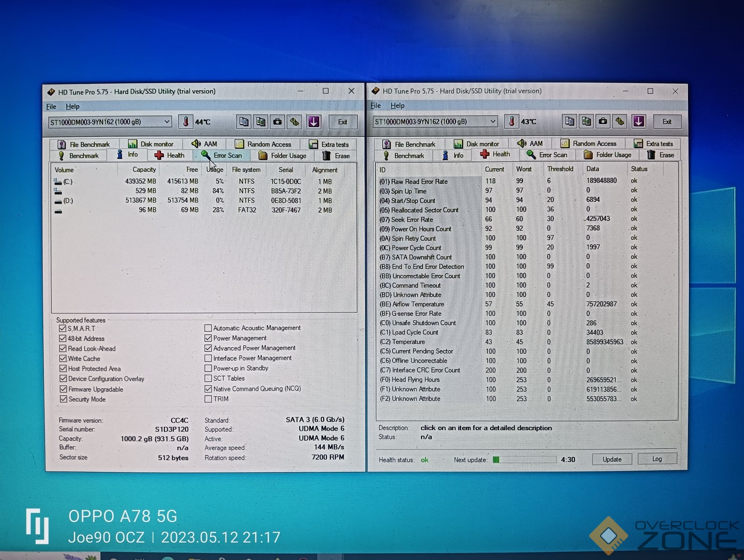Open File Benchmark tab in left window
The height and width of the screenshot is (560, 744).
[x=84, y=144]
